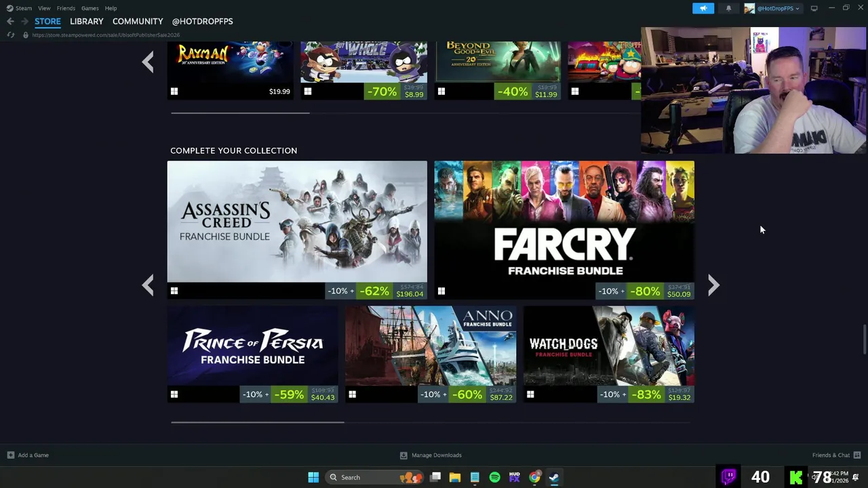Open the Anno Franchise Bundle
The width and height of the screenshot is (868, 488).
click(431, 354)
